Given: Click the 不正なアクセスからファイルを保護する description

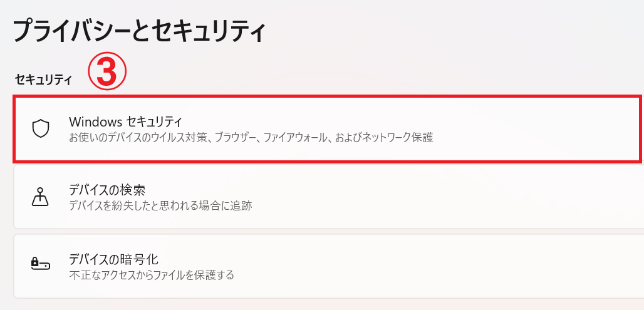Looking at the screenshot, I should (x=151, y=274).
